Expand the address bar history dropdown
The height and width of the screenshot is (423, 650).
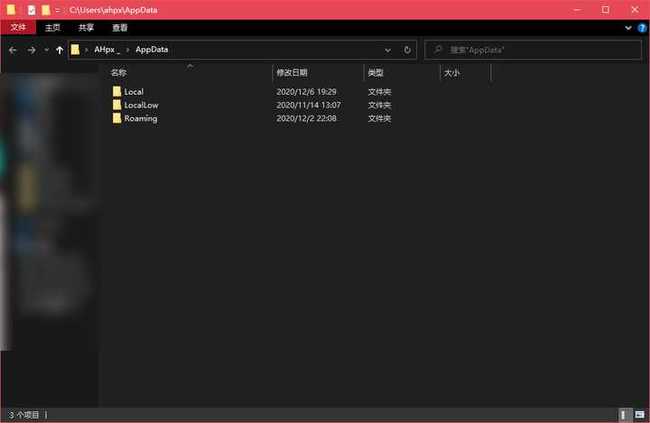[x=388, y=49]
